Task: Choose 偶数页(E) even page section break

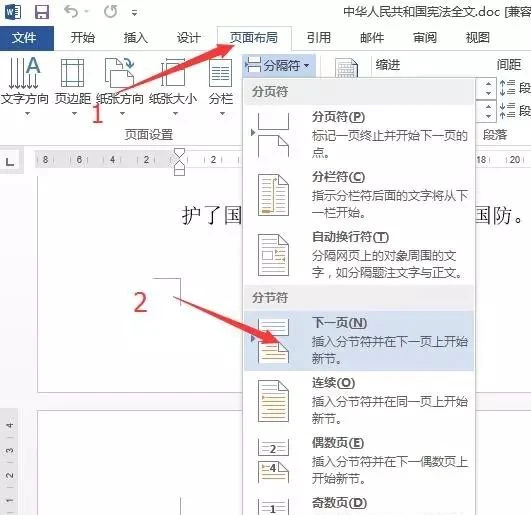Action: point(359,460)
